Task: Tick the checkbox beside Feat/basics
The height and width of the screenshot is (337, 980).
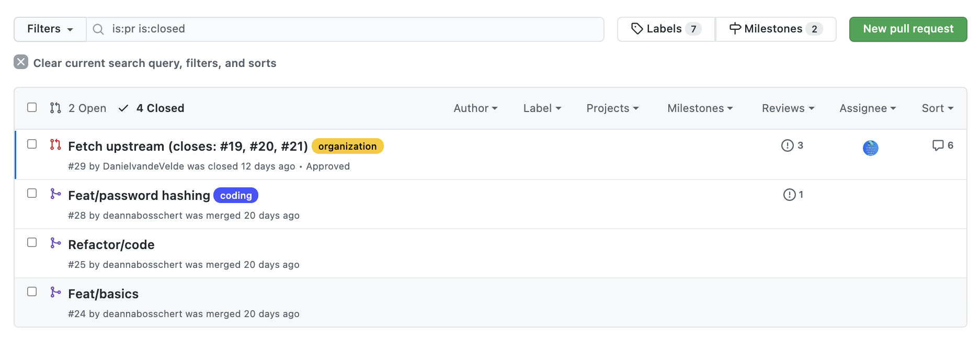Action: (x=32, y=291)
